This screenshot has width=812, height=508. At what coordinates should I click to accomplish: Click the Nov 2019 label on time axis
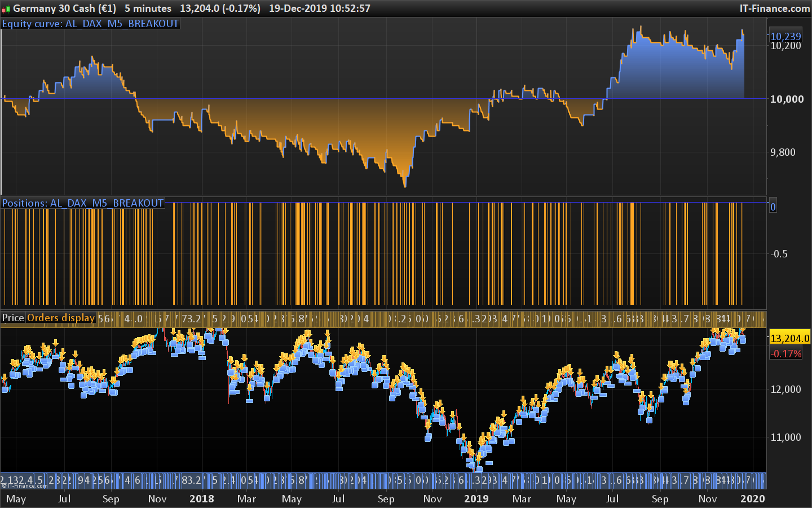tap(708, 499)
